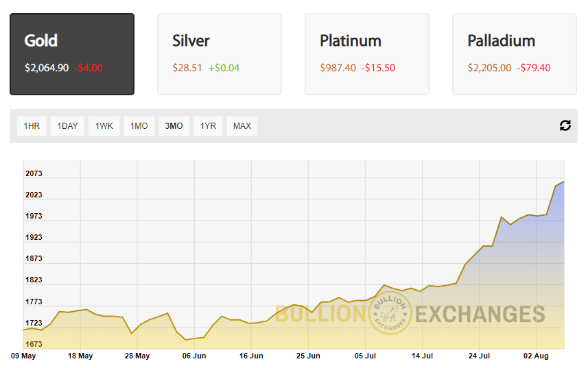The width and height of the screenshot is (588, 368).
Task: View the 1YR gold chart
Action: 209,126
